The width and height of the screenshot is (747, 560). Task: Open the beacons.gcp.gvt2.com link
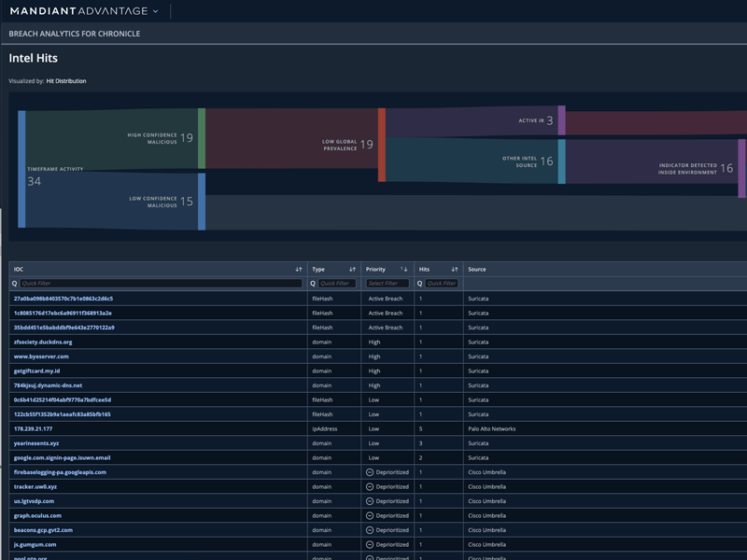(43, 530)
